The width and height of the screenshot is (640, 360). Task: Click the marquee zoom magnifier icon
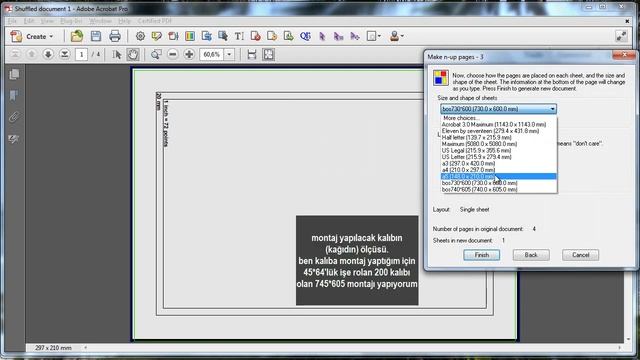[x=156, y=54]
